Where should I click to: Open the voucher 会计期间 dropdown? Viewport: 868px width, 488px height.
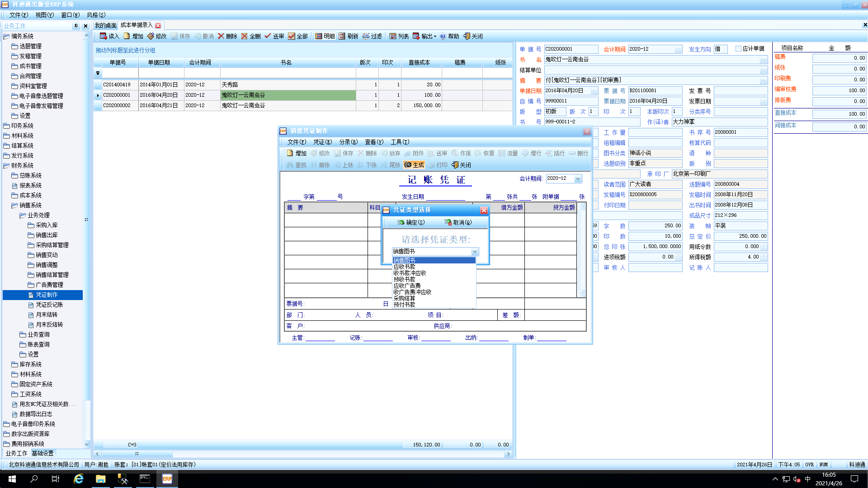(x=578, y=179)
